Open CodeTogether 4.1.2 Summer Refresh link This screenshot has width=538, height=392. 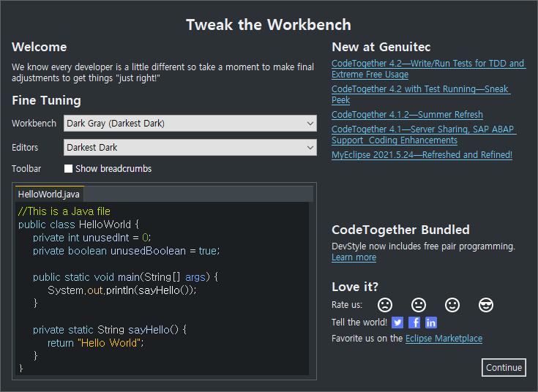coord(407,115)
